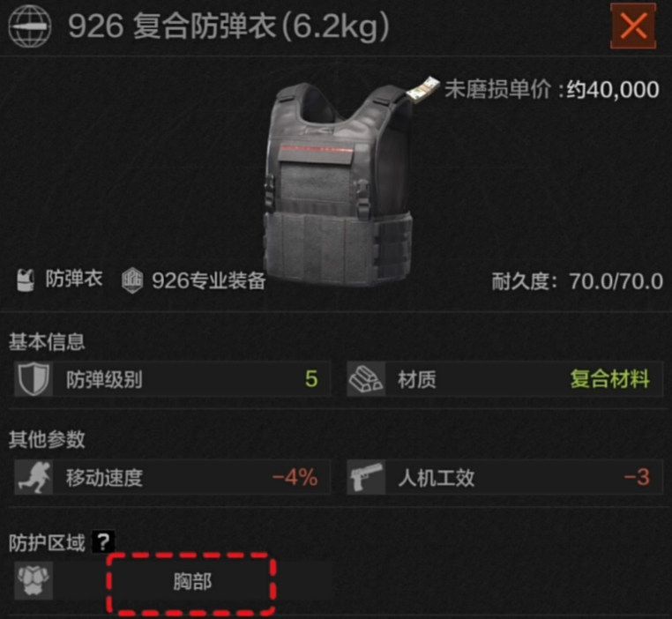The width and height of the screenshot is (672, 619).
Task: Click the 人机工效 -3 stat row
Action: coord(504,477)
